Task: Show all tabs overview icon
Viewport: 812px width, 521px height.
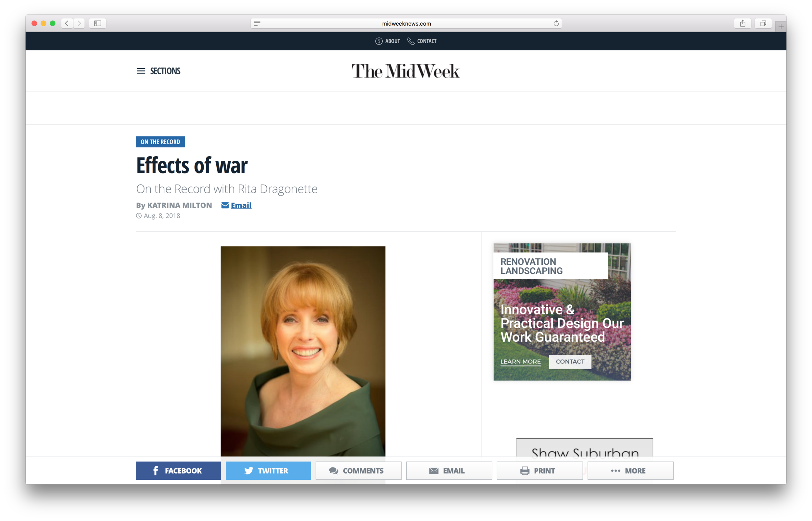Action: tap(763, 23)
